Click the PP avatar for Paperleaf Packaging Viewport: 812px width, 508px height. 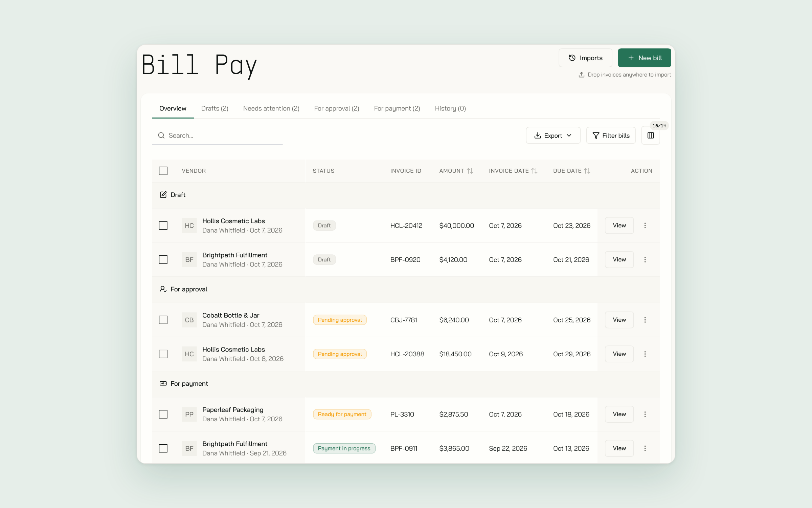coord(189,414)
